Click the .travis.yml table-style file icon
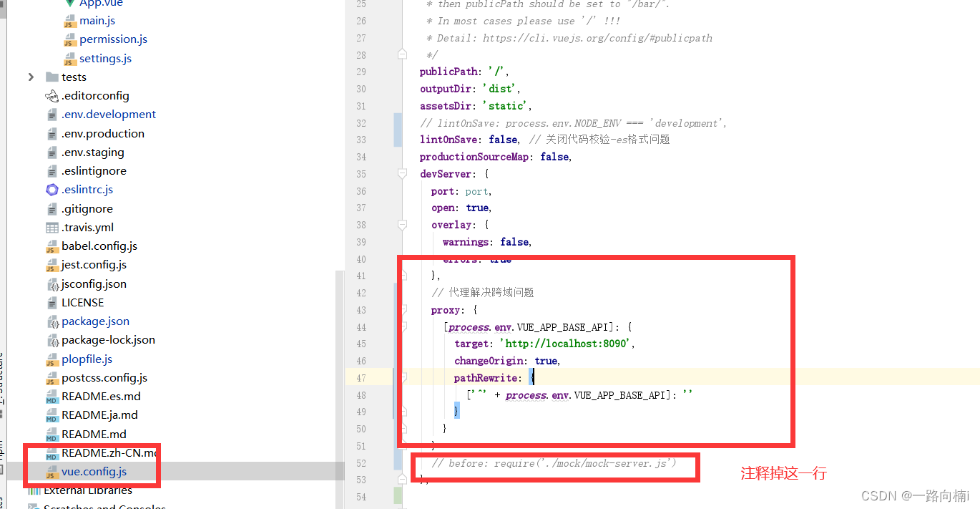980x509 pixels. [52, 228]
